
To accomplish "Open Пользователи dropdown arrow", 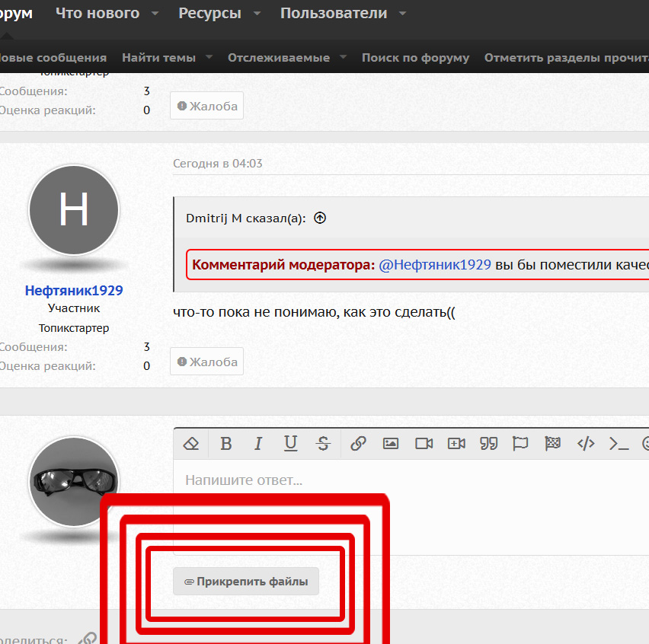I will (402, 13).
